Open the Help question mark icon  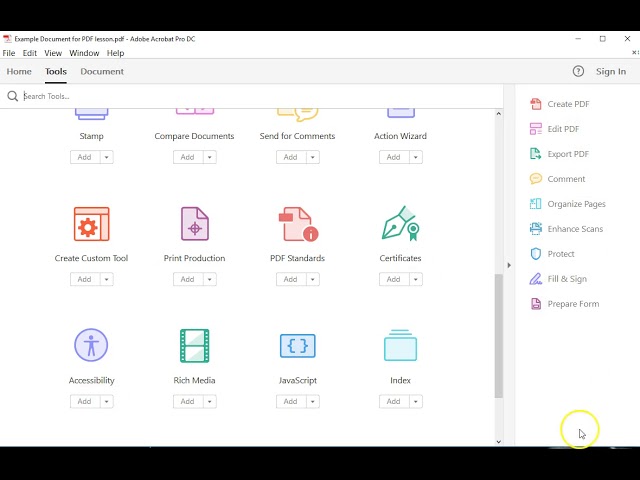[578, 72]
